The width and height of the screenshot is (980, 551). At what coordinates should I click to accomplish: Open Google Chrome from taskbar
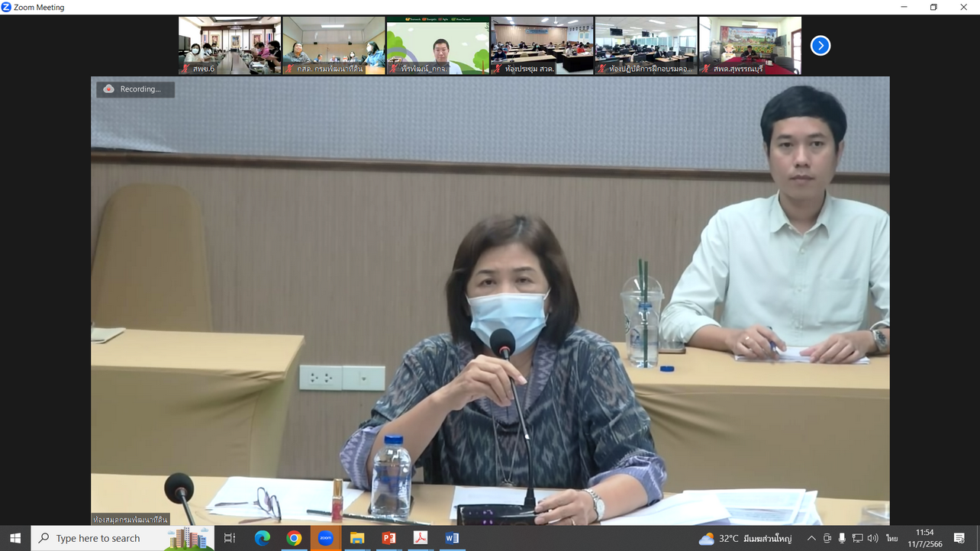tap(294, 538)
